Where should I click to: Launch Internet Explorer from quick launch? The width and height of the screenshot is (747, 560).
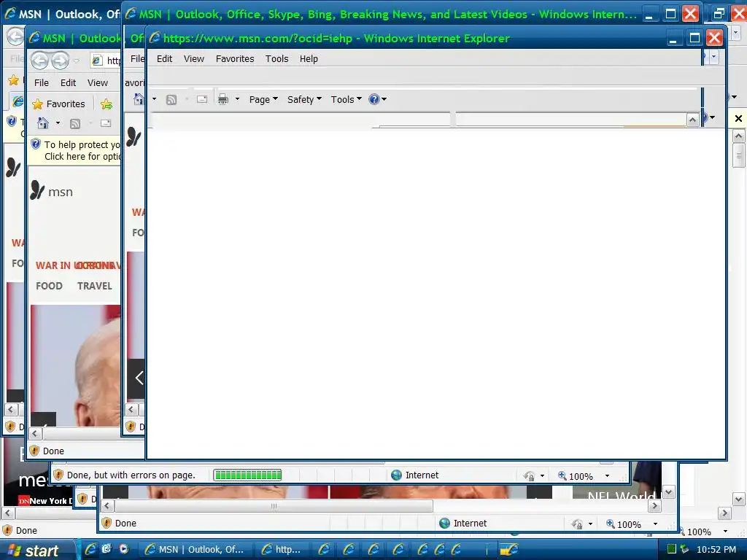click(x=91, y=549)
